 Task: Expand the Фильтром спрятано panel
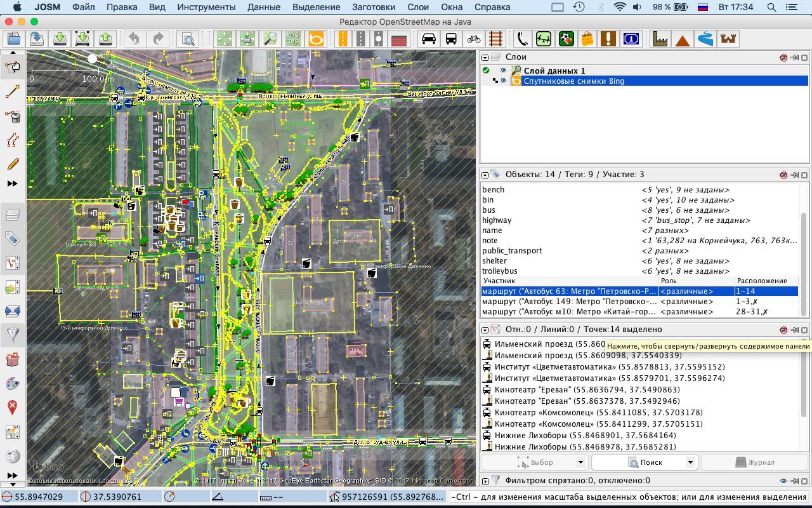(485, 481)
